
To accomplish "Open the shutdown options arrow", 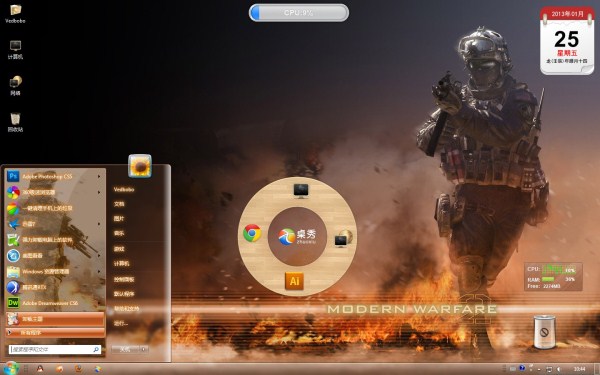I will [x=144, y=349].
